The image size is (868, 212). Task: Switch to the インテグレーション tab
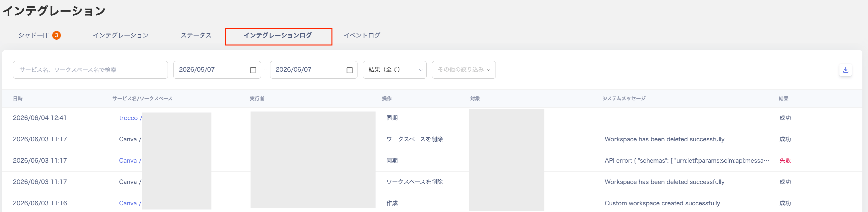121,35
